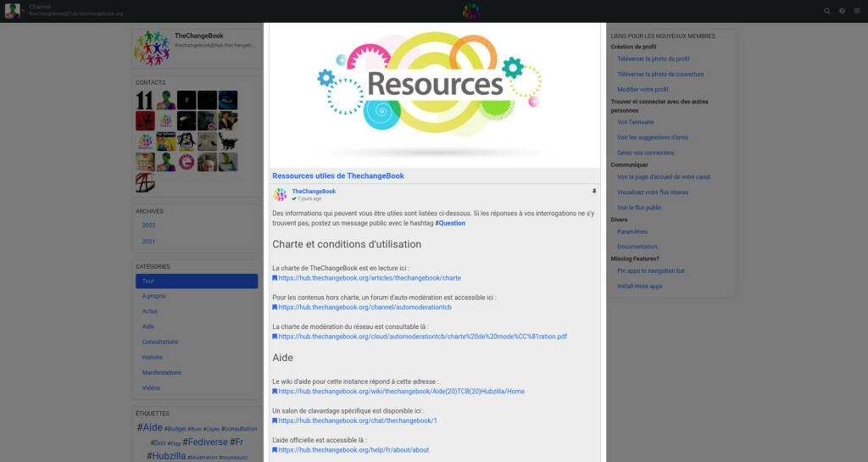Open Voir le flux public
868x462 pixels.
coord(639,208)
